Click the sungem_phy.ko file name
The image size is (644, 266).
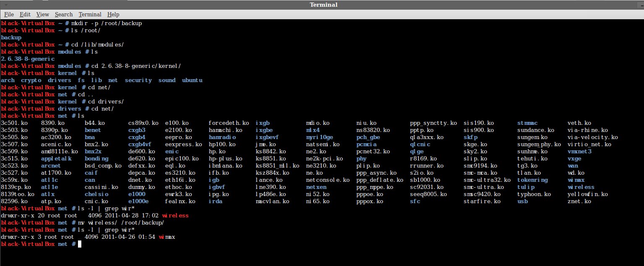[539, 144]
